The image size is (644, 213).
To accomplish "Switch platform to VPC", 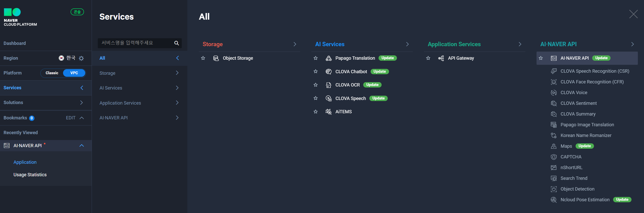I will click(74, 73).
